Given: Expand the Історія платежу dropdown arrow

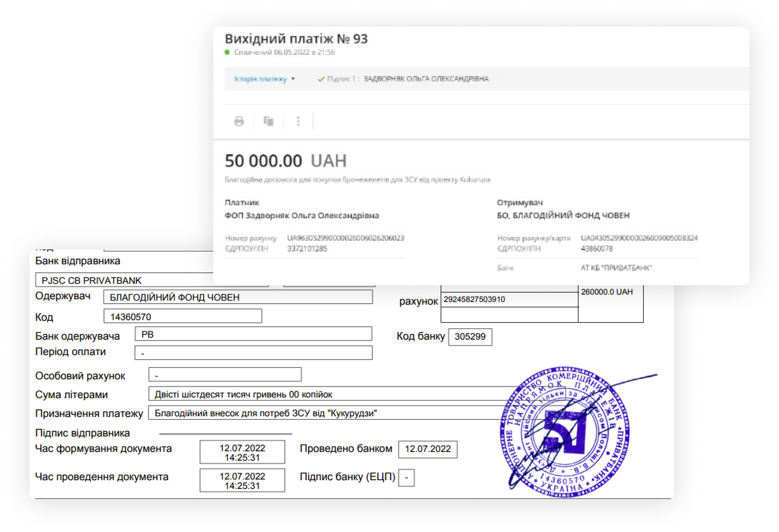Looking at the screenshot, I should 293,79.
